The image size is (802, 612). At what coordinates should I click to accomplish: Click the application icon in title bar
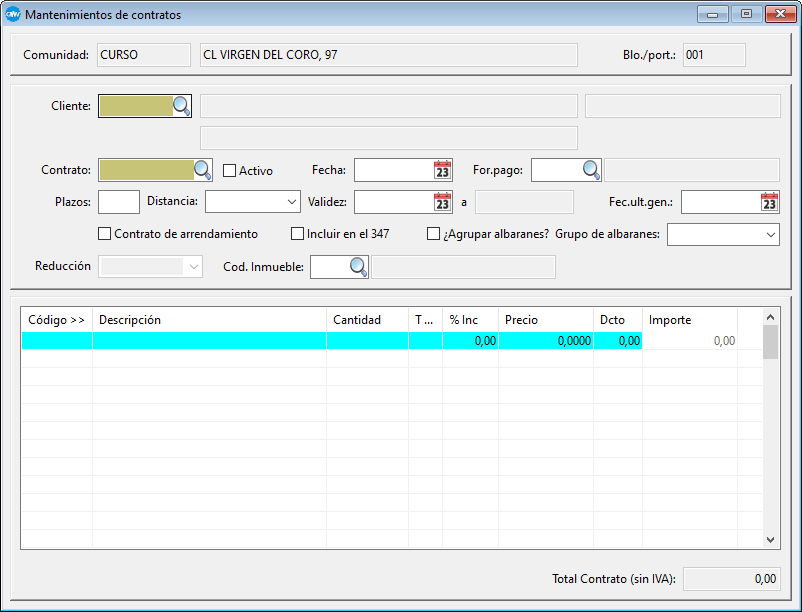[x=13, y=15]
